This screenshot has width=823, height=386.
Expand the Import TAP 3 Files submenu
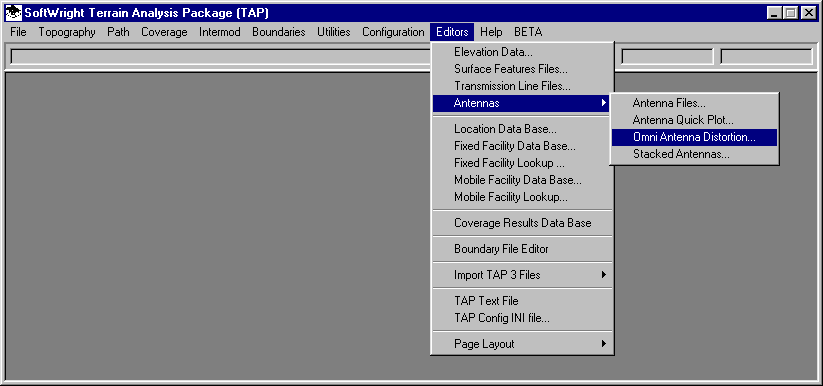click(x=522, y=275)
